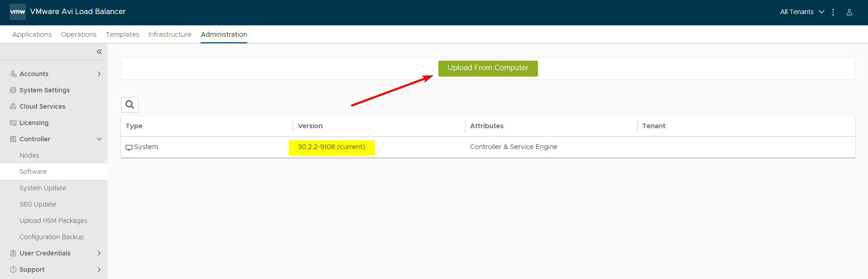868x279 pixels.
Task: Open the All Tenants dropdown
Action: pyautogui.click(x=801, y=12)
